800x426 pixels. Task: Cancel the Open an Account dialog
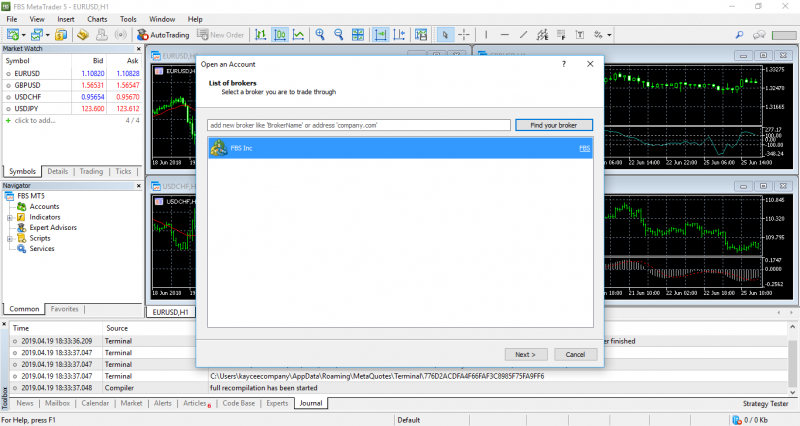pos(575,354)
